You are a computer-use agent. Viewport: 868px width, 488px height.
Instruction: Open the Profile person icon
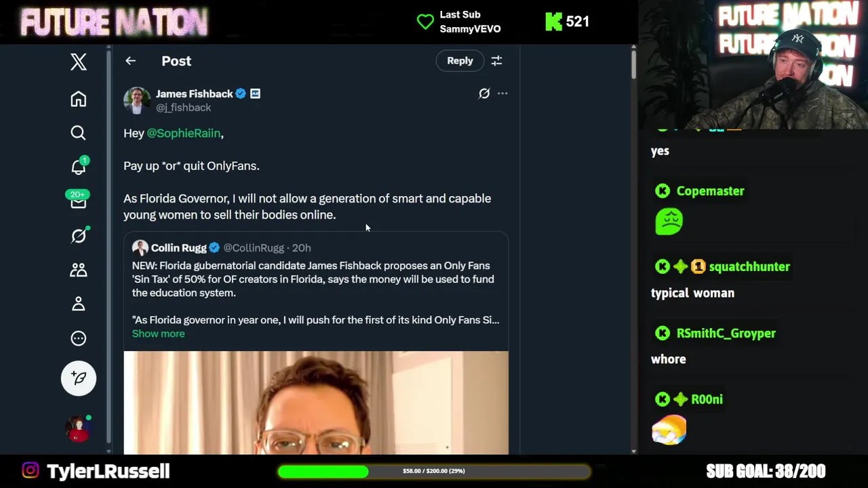79,304
